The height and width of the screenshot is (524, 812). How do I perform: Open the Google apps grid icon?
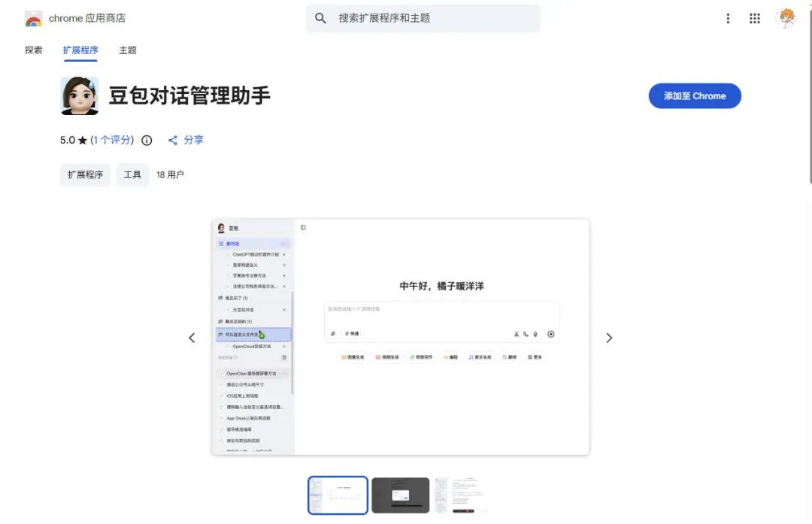click(755, 18)
